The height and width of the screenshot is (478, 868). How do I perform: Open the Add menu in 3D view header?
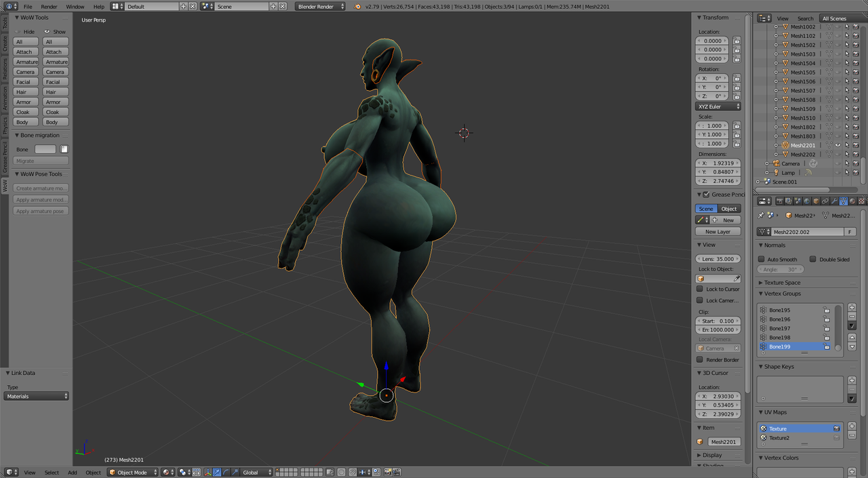click(x=72, y=473)
